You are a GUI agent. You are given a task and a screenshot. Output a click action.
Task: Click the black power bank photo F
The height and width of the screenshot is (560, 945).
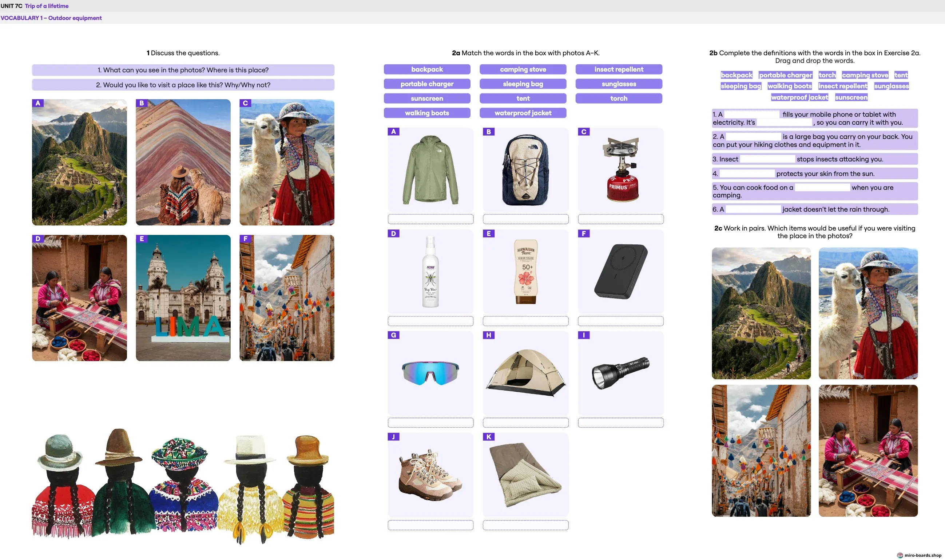[x=620, y=272]
